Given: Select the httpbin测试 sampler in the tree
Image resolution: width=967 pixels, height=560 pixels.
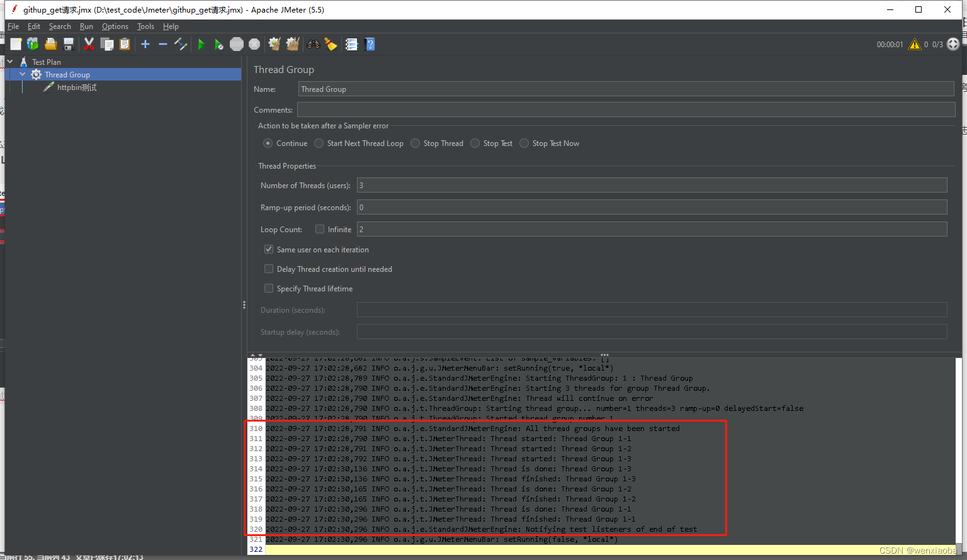Looking at the screenshot, I should pos(77,87).
